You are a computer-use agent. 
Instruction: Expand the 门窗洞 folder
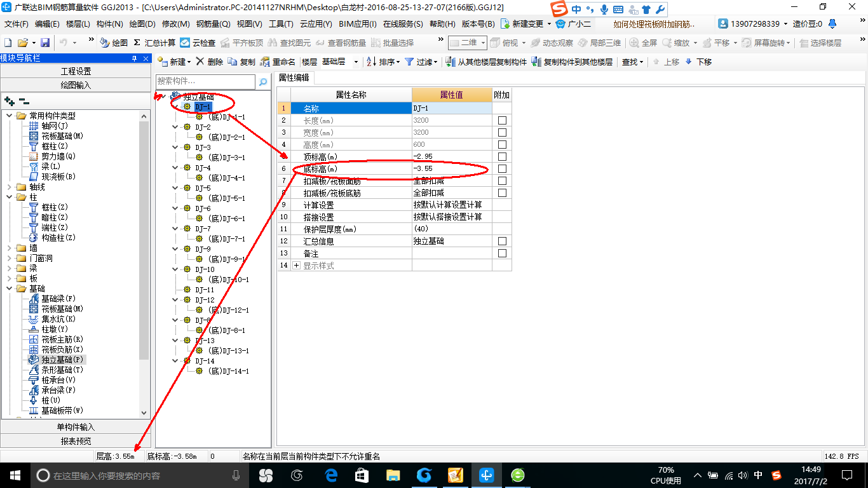point(9,258)
